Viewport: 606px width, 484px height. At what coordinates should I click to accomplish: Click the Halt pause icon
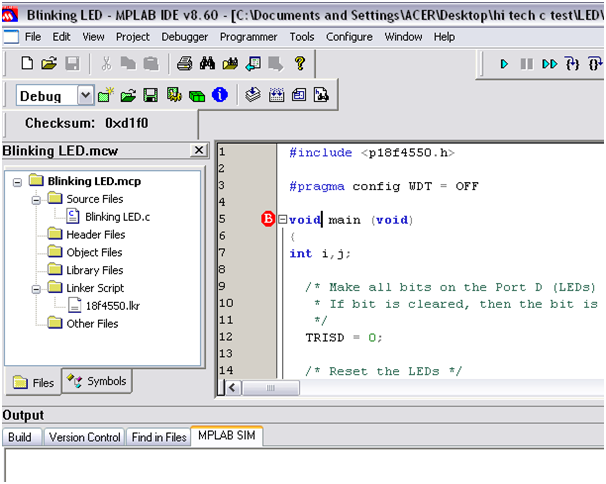pos(527,64)
